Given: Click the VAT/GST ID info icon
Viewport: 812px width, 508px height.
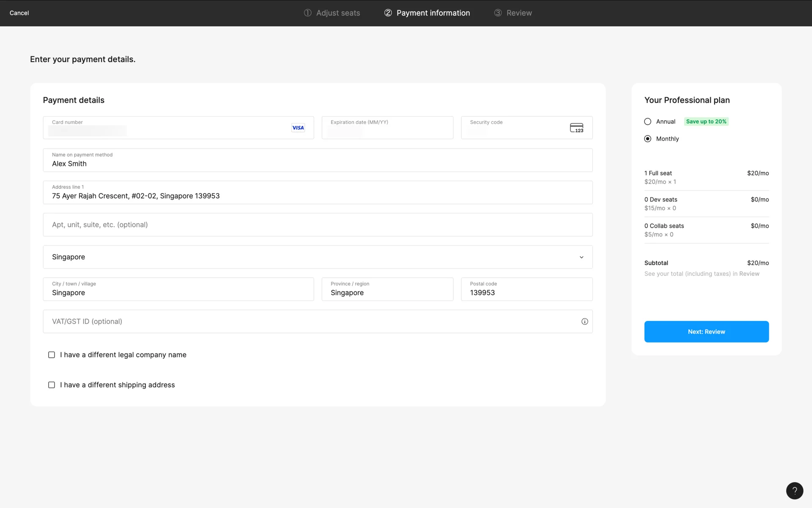Looking at the screenshot, I should click(x=584, y=321).
